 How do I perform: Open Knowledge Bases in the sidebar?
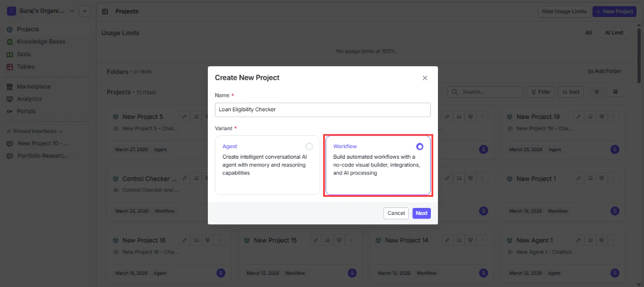pyautogui.click(x=41, y=42)
